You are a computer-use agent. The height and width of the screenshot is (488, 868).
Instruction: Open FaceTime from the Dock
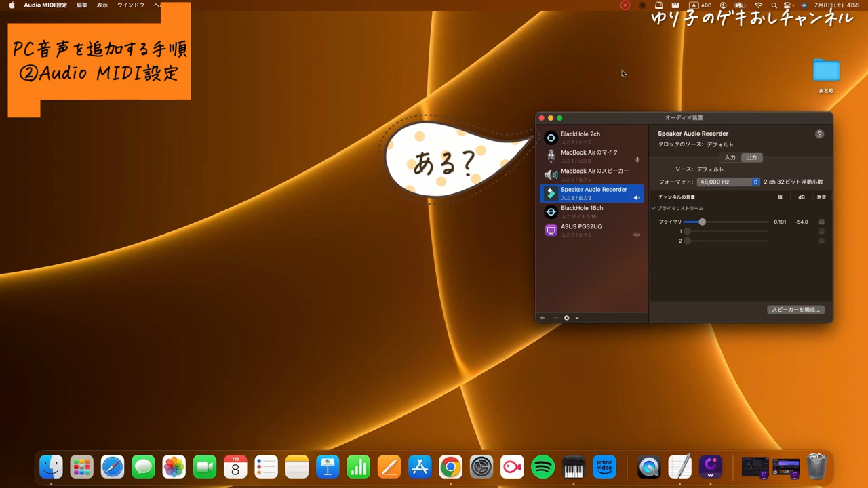click(x=205, y=467)
